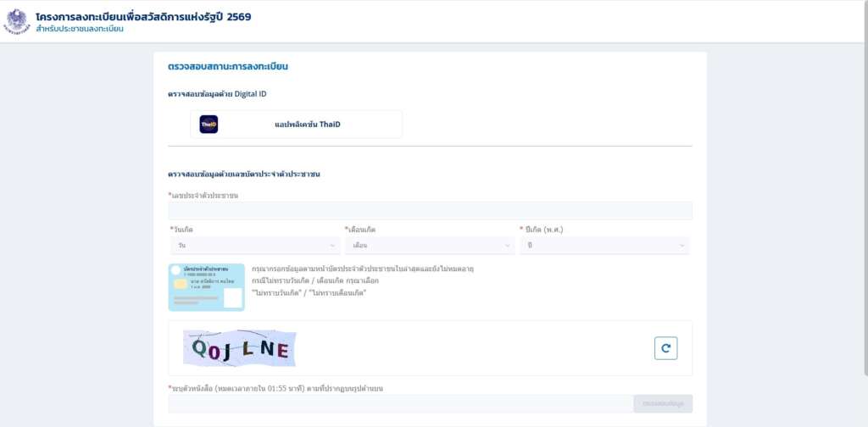Open the เดือนเกิด month dropdown
868x427 pixels.
[430, 246]
